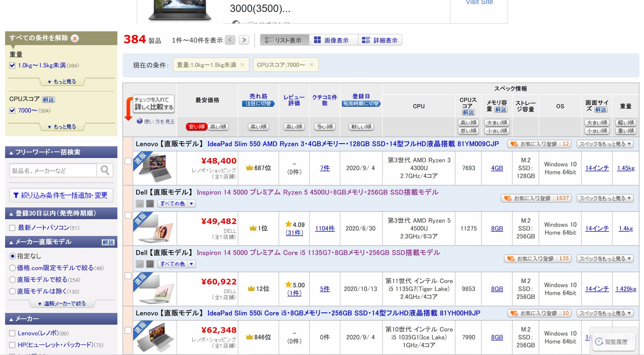Add Inspiron Ryzen 5 4500U to favorites
This screenshot has width=644, height=355.
(x=536, y=198)
